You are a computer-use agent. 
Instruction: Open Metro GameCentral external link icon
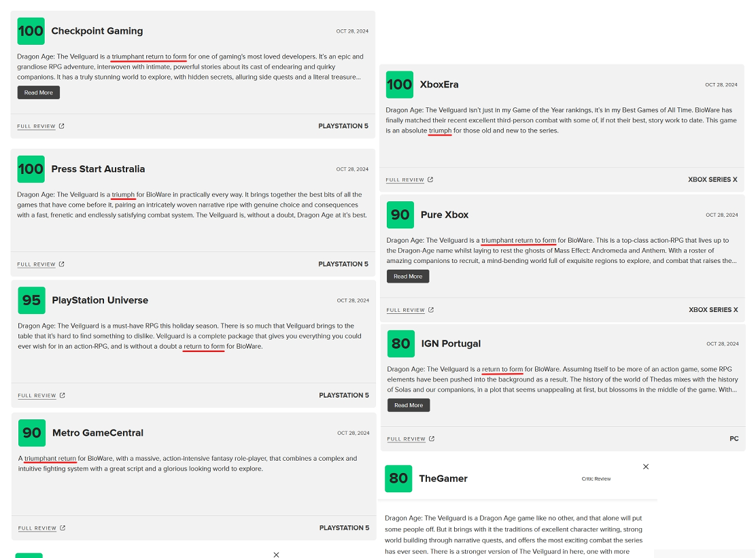coord(63,528)
